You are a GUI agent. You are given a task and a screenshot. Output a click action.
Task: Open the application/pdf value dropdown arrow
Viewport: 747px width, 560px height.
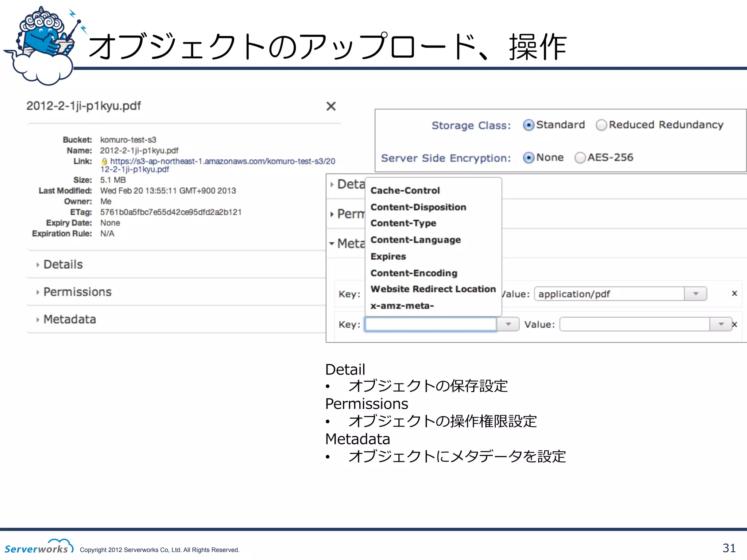696,293
